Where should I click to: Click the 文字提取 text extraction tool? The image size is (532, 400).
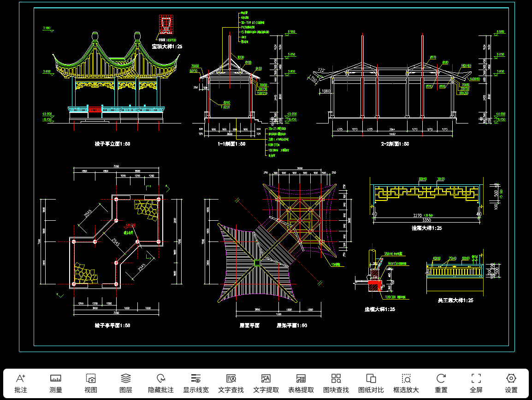point(266,383)
